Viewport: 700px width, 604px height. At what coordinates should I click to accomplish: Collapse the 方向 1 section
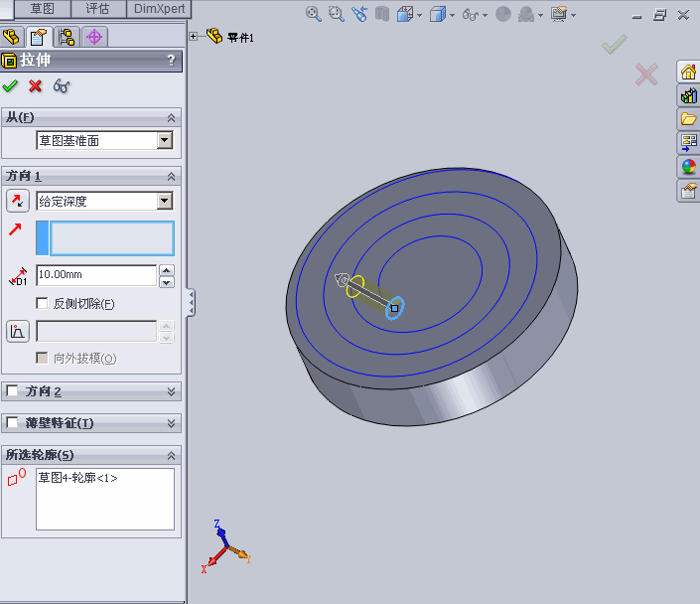[171, 177]
